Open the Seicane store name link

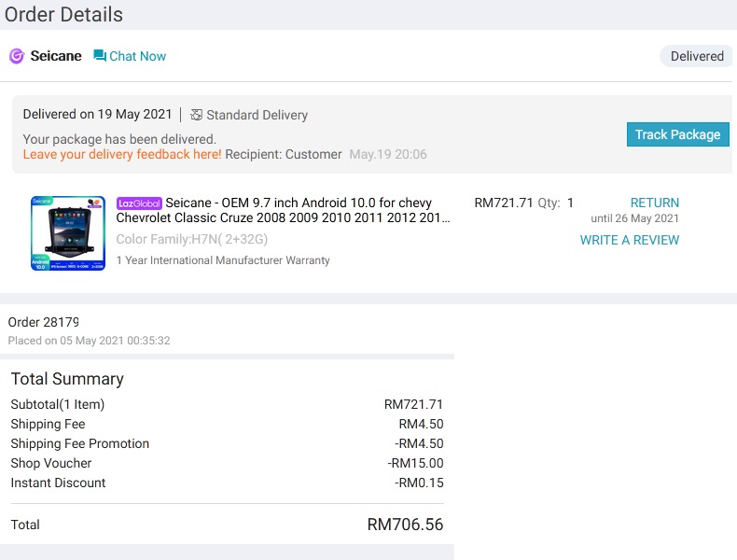coord(56,56)
